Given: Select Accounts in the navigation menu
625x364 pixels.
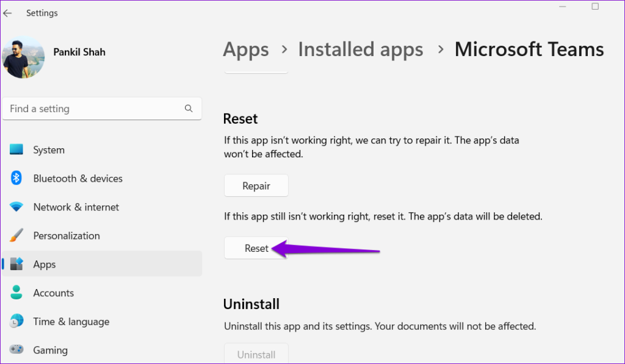Looking at the screenshot, I should pos(53,293).
